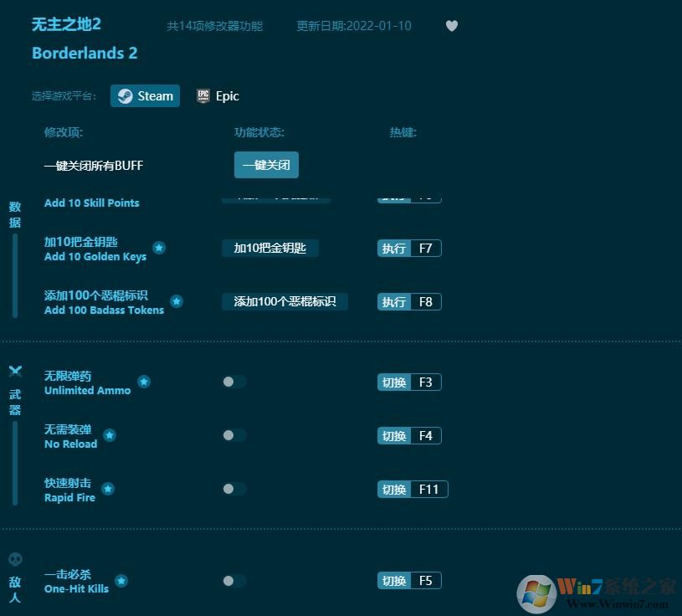Enable the One-Hit Kills switch

(233, 580)
